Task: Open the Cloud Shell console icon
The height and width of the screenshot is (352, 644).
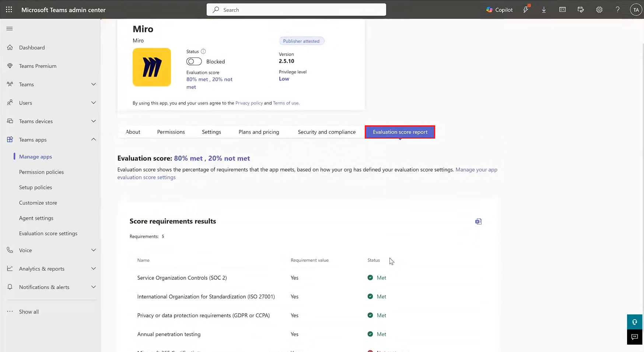Action: (x=563, y=10)
